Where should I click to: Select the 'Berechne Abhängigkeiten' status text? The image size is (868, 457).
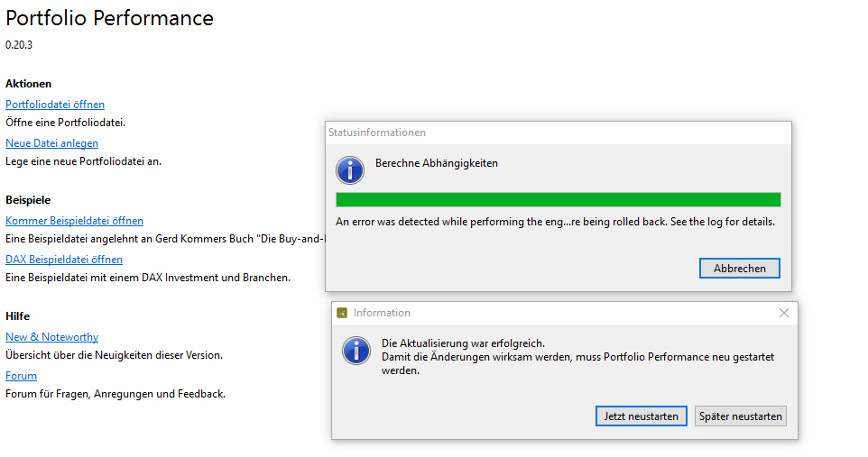437,163
